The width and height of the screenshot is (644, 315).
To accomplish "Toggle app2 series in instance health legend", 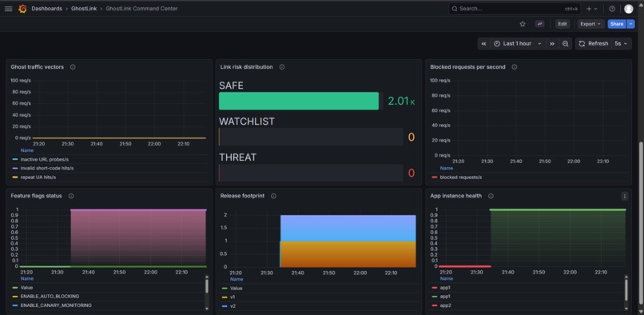I will (445, 305).
